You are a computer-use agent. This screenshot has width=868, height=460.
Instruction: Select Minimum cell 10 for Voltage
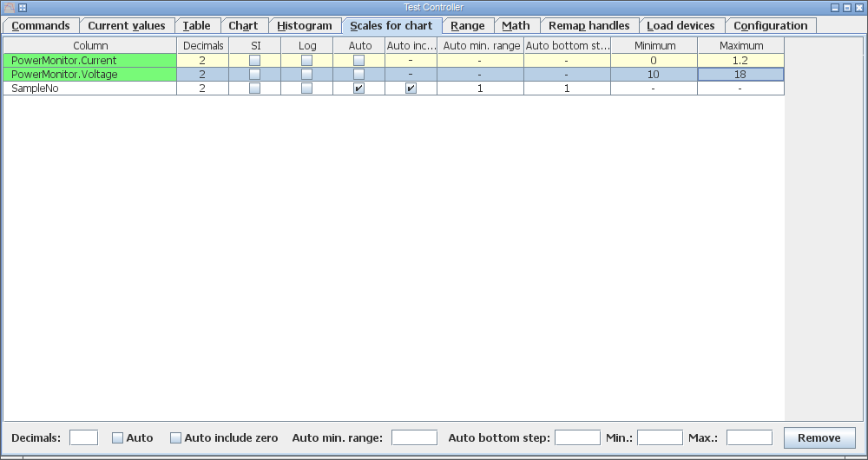click(x=654, y=74)
